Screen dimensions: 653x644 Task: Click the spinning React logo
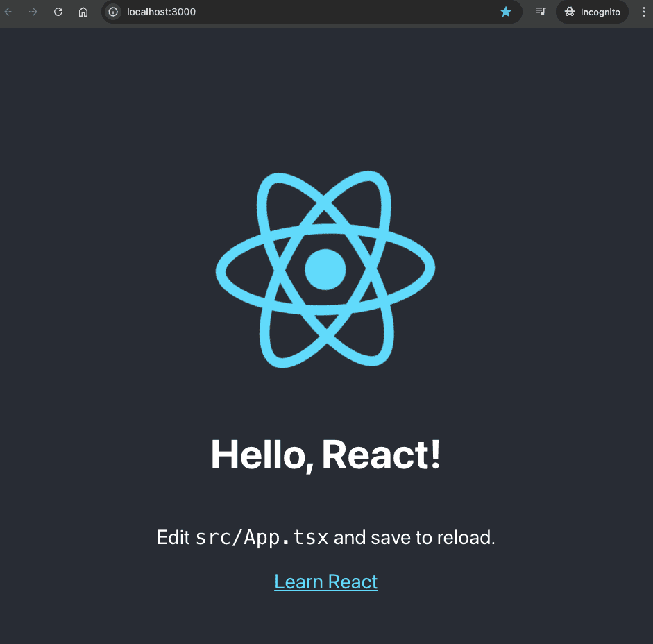coord(325,269)
